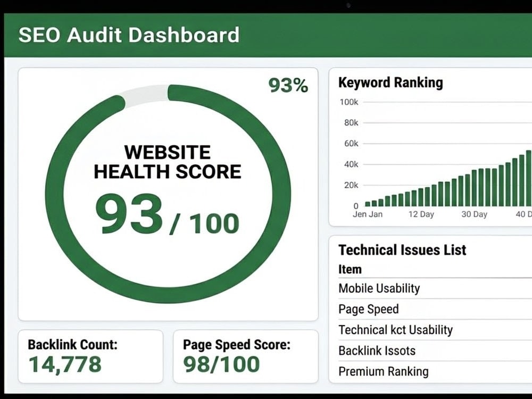
Task: Click the Page Speed Score label
Action: click(237, 344)
